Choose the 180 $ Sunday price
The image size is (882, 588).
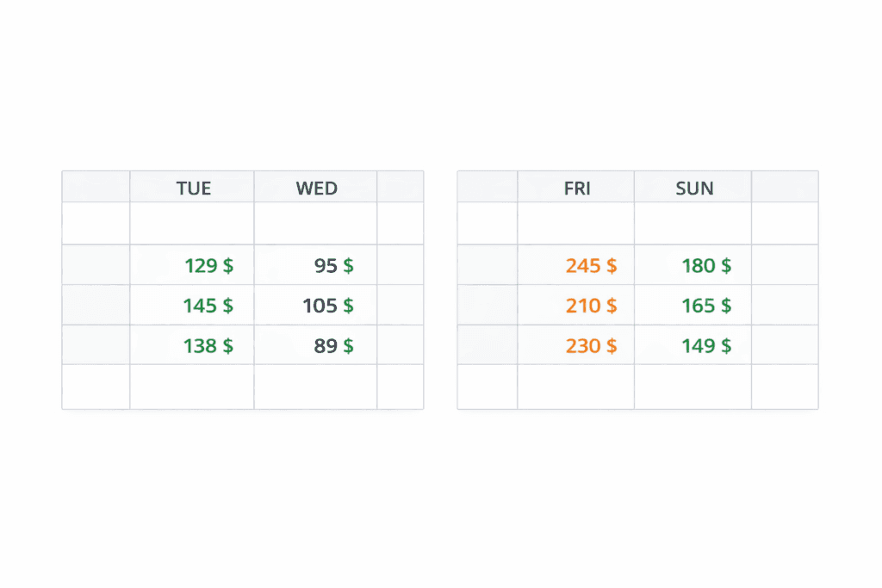[706, 266]
